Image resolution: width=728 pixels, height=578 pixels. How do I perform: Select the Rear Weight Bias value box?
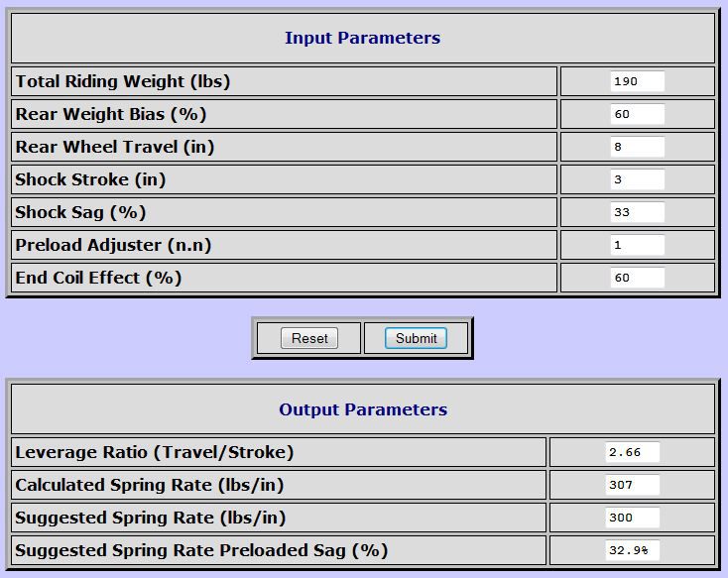(638, 114)
